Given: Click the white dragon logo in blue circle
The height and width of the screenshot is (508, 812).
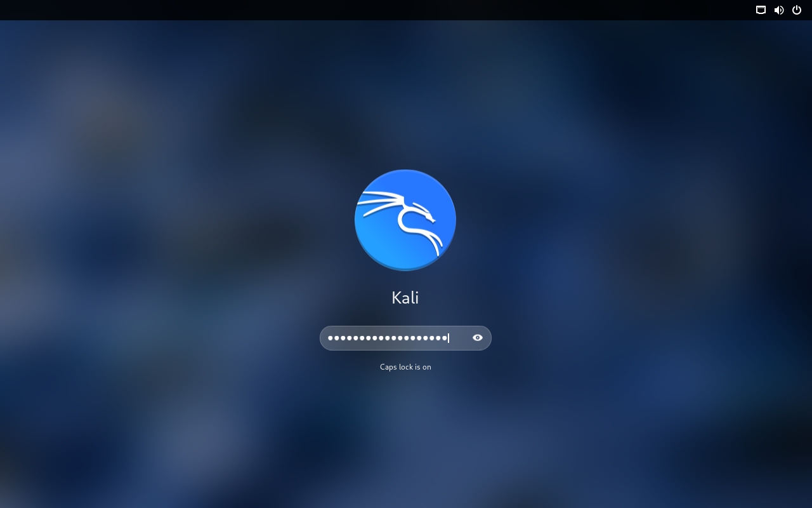Looking at the screenshot, I should tap(409, 222).
